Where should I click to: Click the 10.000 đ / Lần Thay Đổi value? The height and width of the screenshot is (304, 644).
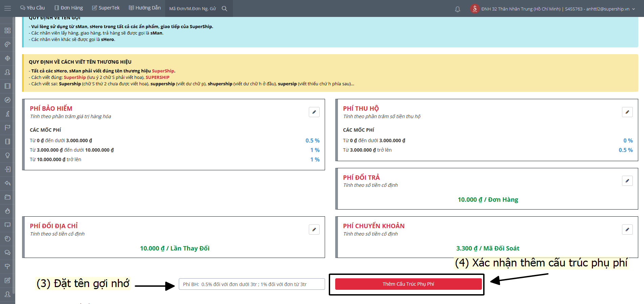[x=175, y=248]
